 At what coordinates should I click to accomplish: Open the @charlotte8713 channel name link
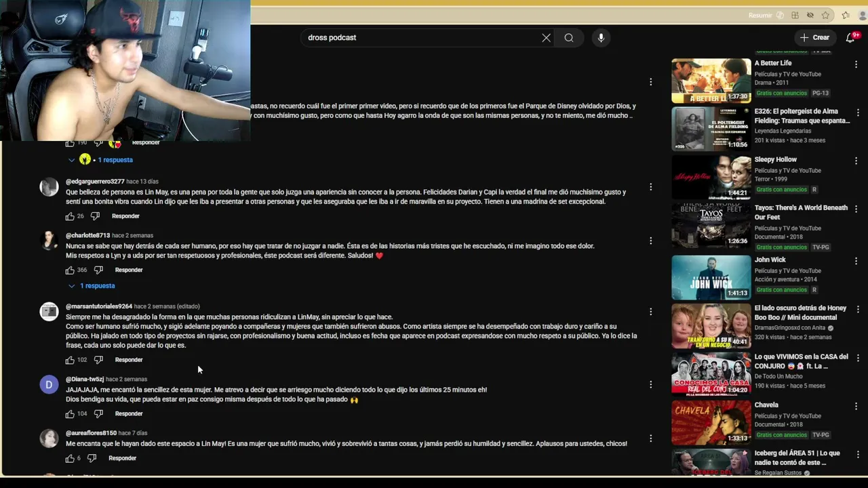point(87,236)
